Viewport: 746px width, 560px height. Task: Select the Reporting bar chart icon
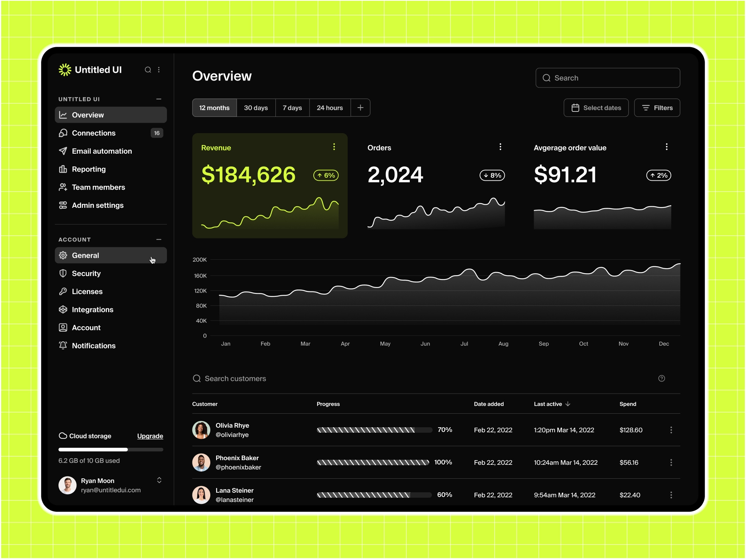click(x=63, y=169)
